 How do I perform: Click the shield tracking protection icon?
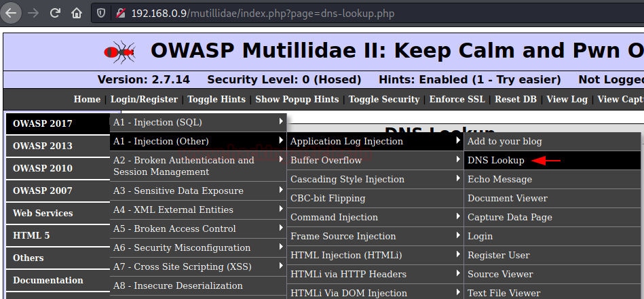click(x=101, y=13)
